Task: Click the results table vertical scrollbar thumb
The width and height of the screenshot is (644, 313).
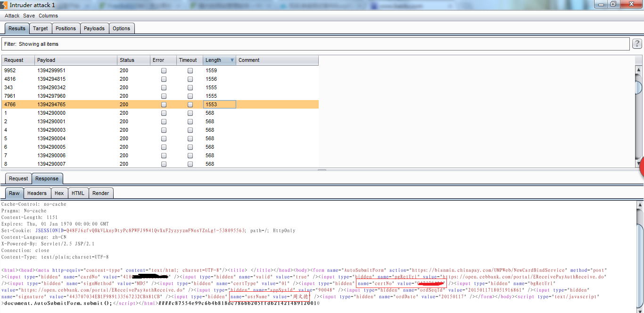Action: tap(638, 87)
